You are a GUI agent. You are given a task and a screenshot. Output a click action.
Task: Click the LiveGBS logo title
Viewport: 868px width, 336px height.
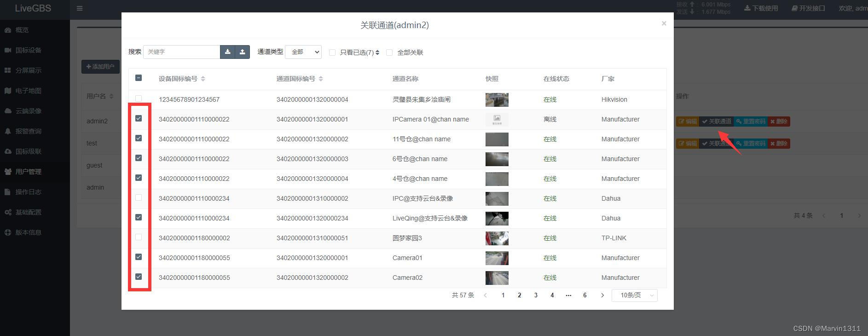[x=33, y=8]
